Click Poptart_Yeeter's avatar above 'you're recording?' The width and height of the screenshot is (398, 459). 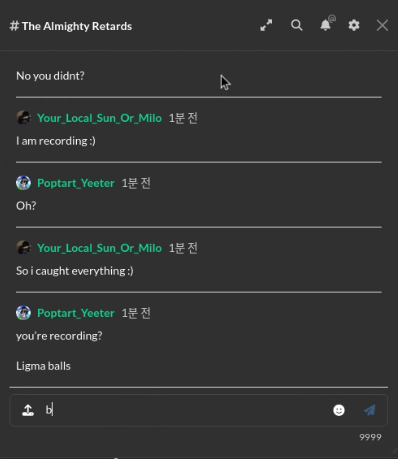(23, 313)
